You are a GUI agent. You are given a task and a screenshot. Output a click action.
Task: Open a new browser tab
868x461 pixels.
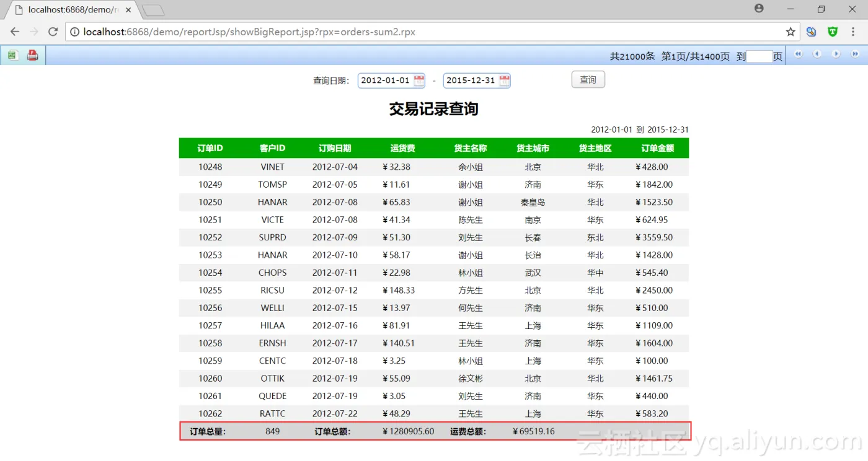click(x=153, y=10)
